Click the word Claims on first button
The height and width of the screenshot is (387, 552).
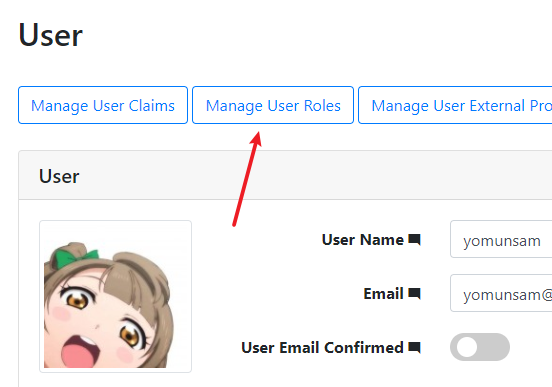click(x=152, y=106)
